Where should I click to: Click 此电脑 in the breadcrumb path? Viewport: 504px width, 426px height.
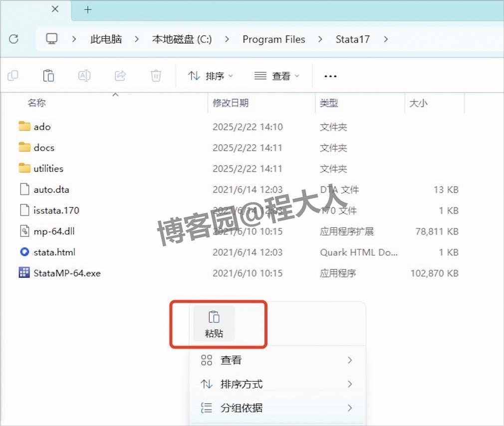[105, 39]
